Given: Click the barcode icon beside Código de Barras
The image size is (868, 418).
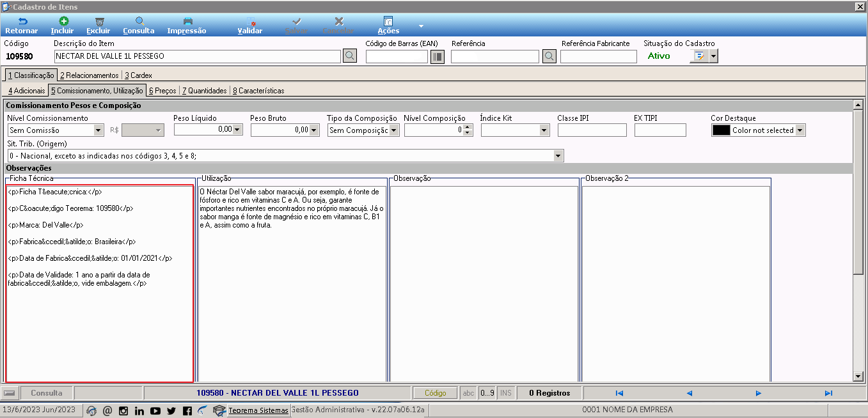Looking at the screenshot, I should point(438,57).
